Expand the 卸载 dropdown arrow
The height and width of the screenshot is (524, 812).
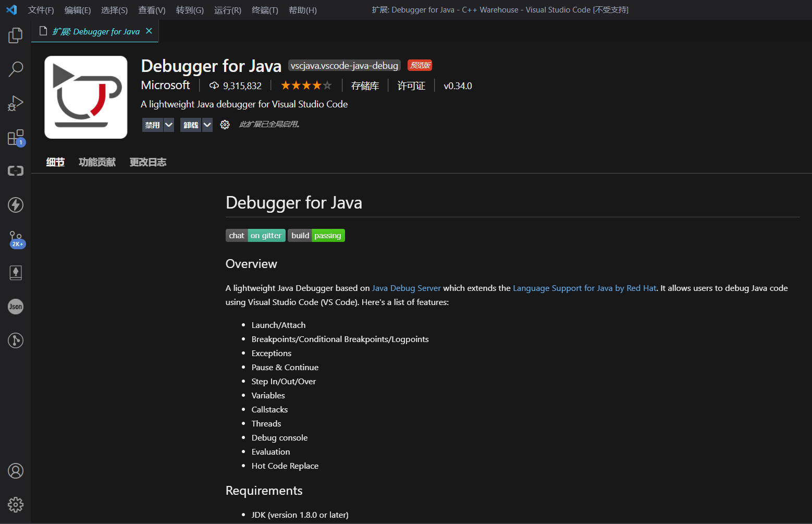[207, 125]
